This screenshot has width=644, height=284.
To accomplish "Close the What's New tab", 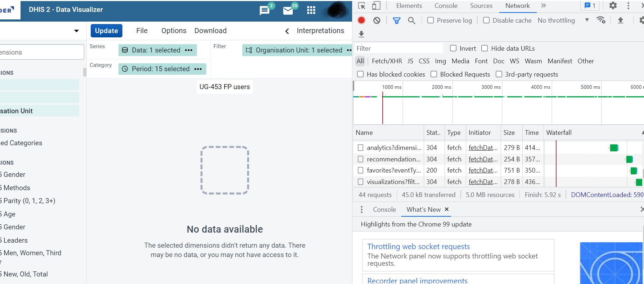I will (x=447, y=209).
